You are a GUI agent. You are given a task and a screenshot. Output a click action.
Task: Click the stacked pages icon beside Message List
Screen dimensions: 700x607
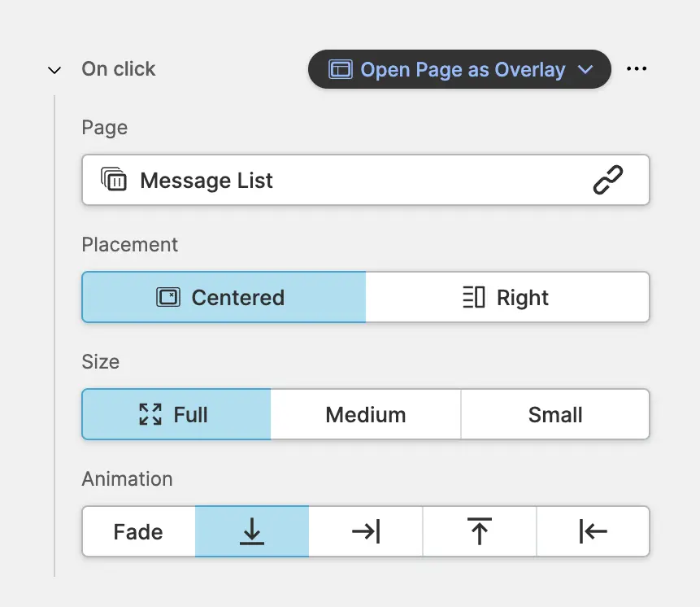(x=114, y=179)
